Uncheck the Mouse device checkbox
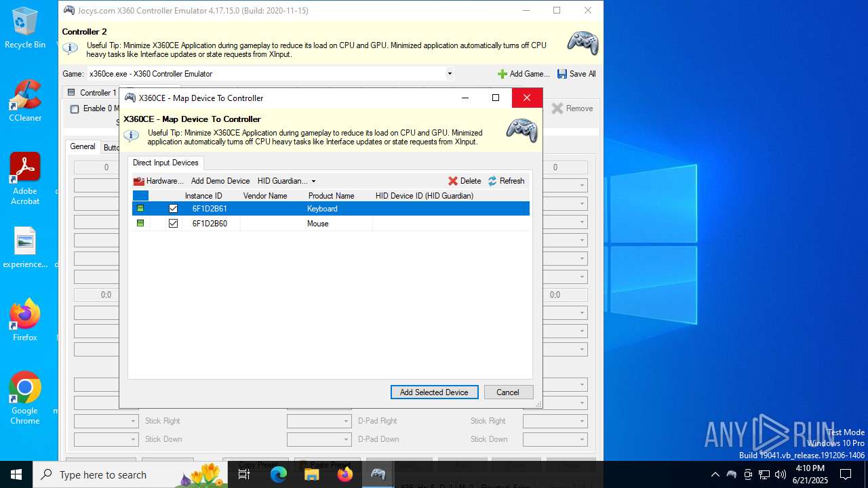868x488 pixels. coord(174,223)
